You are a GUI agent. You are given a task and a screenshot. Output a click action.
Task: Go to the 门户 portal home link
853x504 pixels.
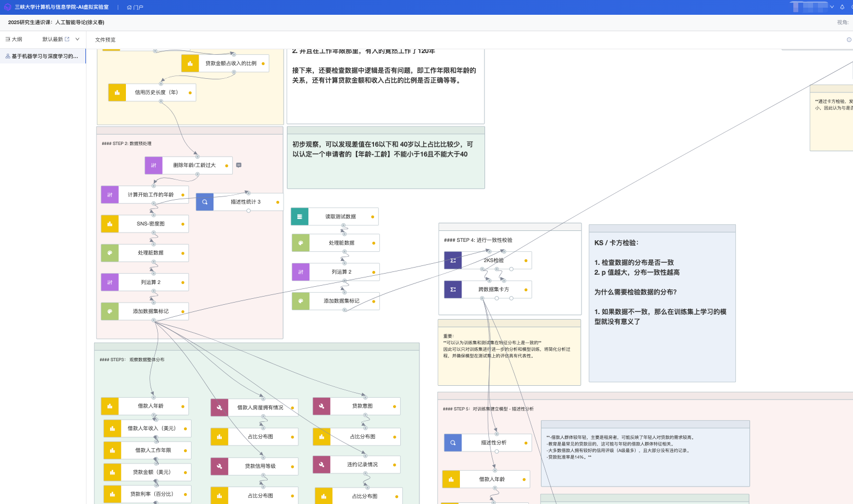pyautogui.click(x=135, y=7)
